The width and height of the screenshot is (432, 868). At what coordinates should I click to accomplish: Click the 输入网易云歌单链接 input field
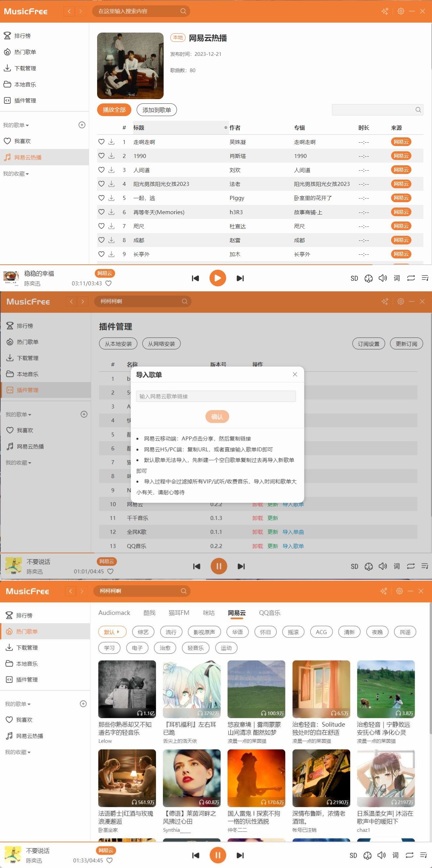[x=216, y=396]
